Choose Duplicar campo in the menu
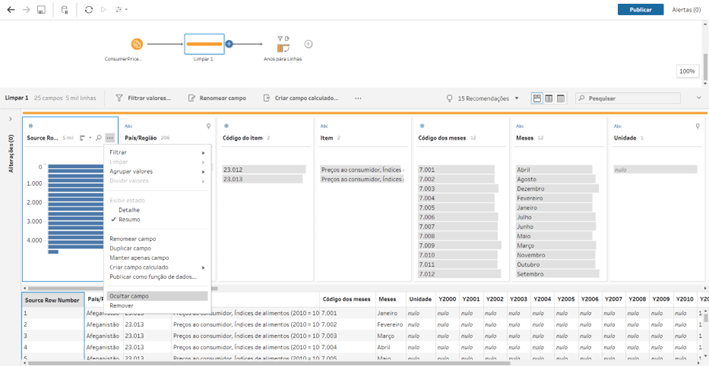This screenshot has height=366, width=709. click(157, 248)
